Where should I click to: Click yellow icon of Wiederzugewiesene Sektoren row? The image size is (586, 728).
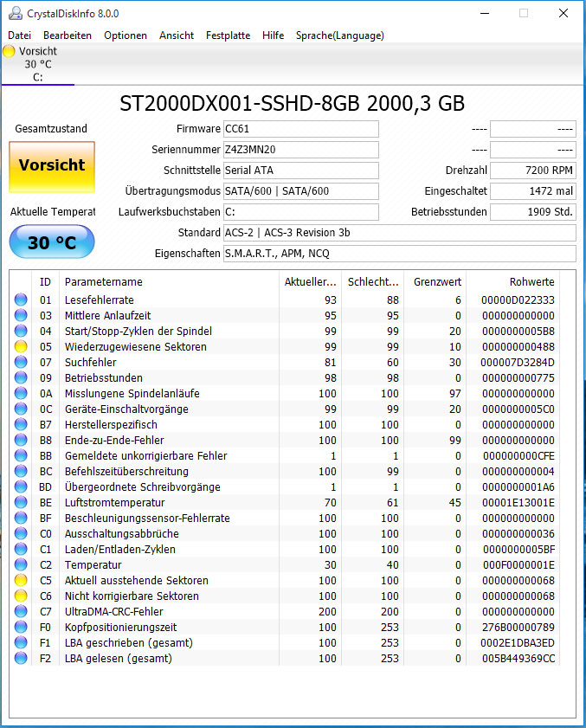pos(21,346)
